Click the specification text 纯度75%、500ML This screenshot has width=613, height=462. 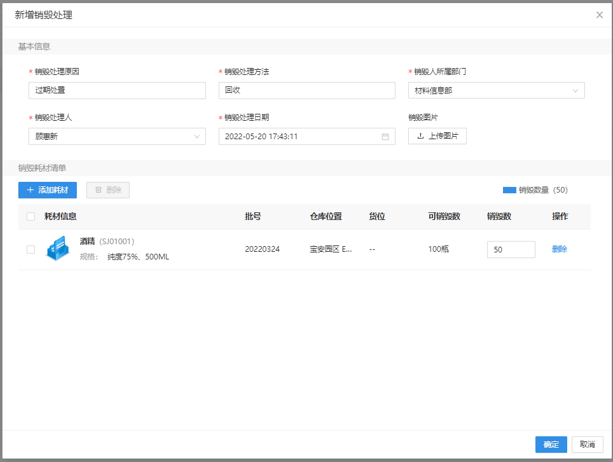coord(138,257)
